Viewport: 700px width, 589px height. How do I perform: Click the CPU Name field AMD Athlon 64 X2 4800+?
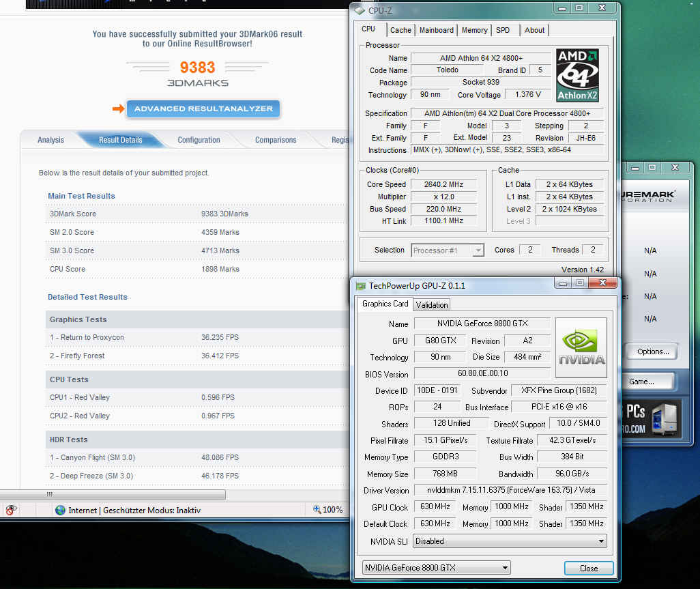pyautogui.click(x=481, y=58)
